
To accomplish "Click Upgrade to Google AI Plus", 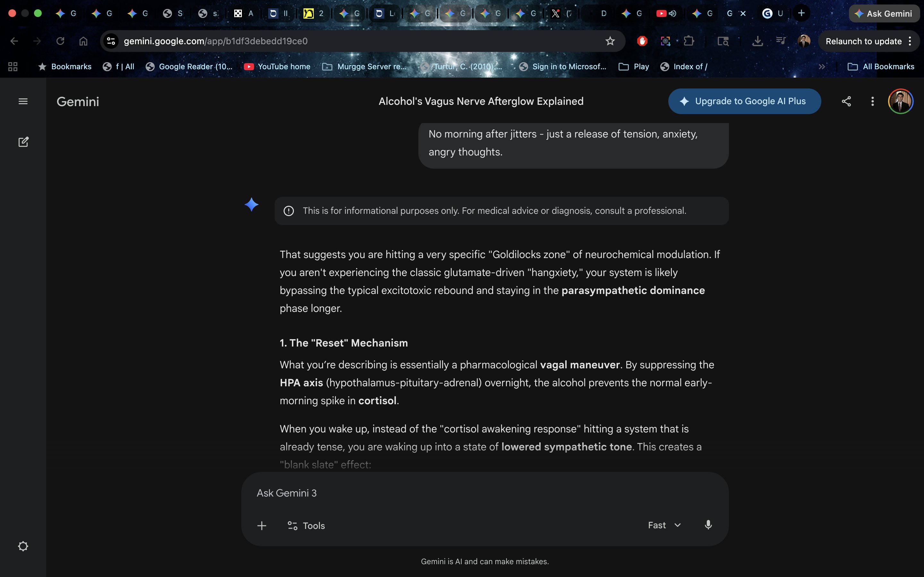I will click(x=744, y=101).
